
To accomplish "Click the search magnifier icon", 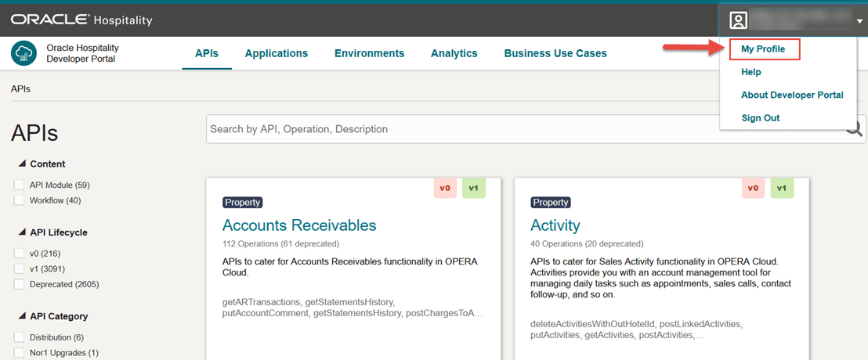I will pos(855,129).
